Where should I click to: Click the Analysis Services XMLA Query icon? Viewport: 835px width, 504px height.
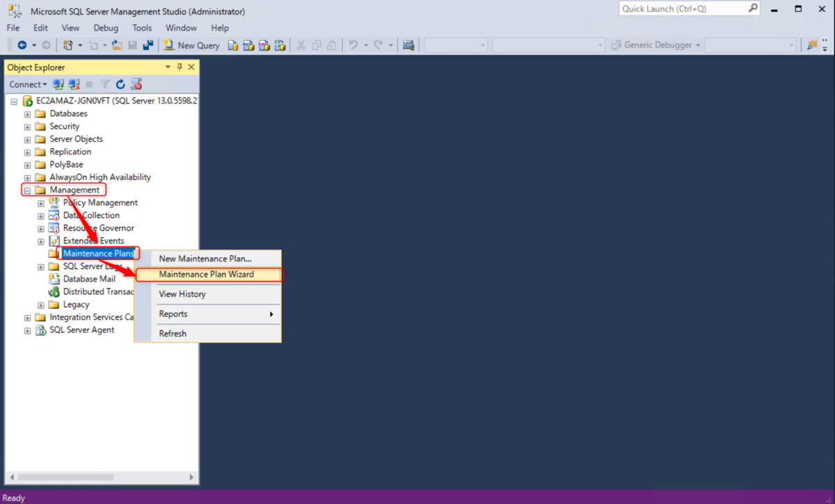click(280, 45)
